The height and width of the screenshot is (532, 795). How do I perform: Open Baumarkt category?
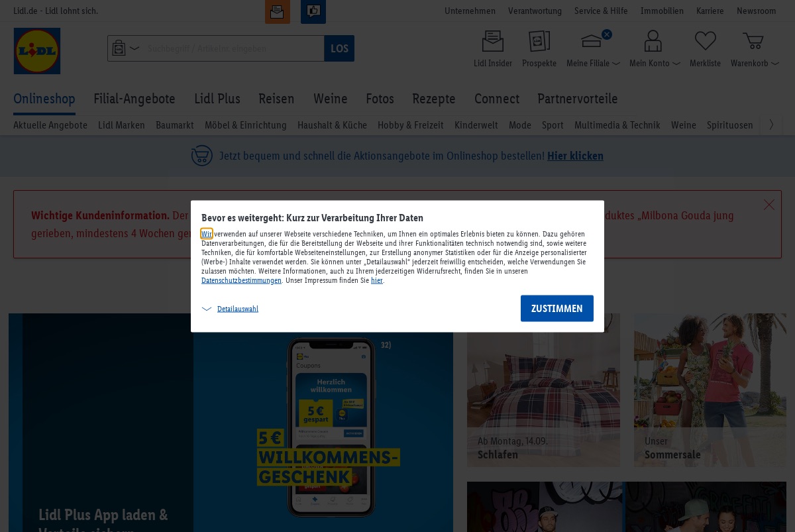[x=175, y=125]
